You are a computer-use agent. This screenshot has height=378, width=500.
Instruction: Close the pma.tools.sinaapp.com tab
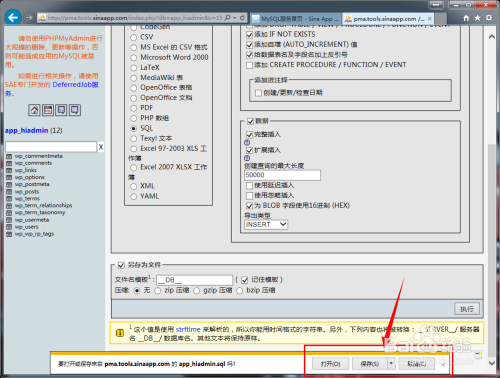[430, 19]
